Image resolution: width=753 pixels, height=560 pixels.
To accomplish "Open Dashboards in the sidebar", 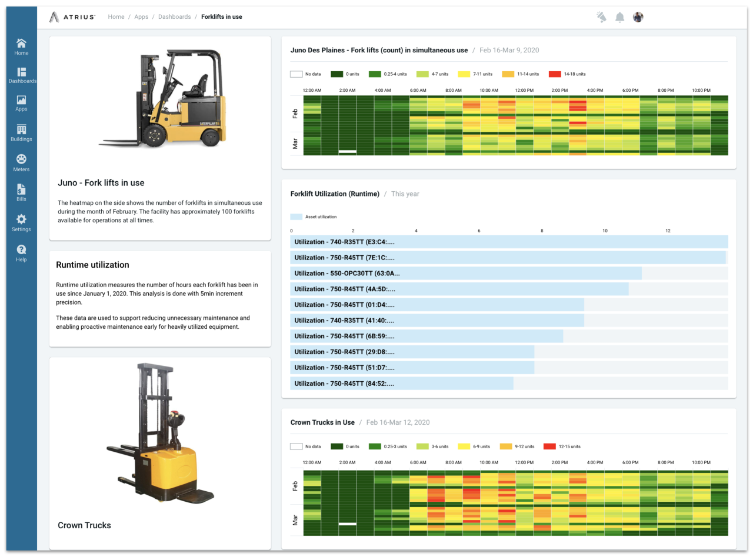I will pos(22,76).
